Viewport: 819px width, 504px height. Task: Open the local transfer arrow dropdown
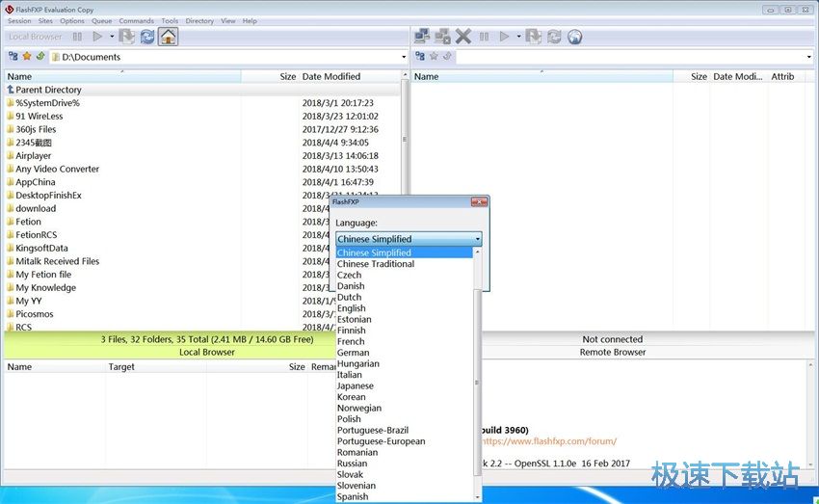tap(112, 37)
